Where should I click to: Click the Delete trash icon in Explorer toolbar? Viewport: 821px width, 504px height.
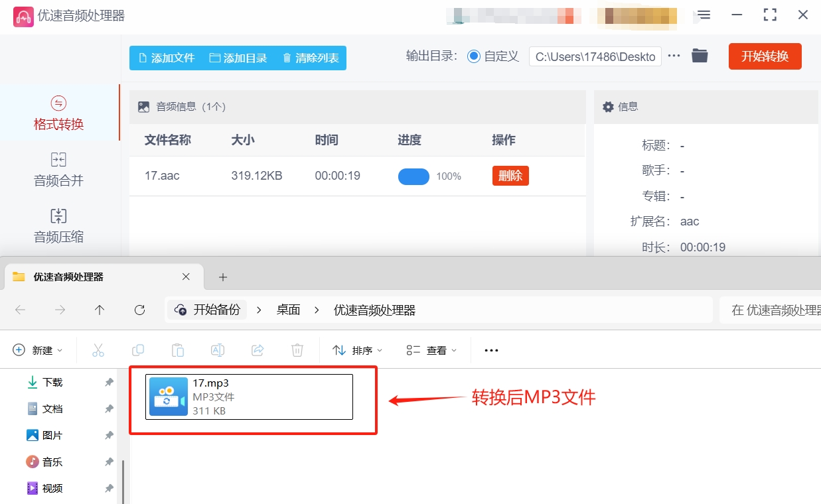297,350
